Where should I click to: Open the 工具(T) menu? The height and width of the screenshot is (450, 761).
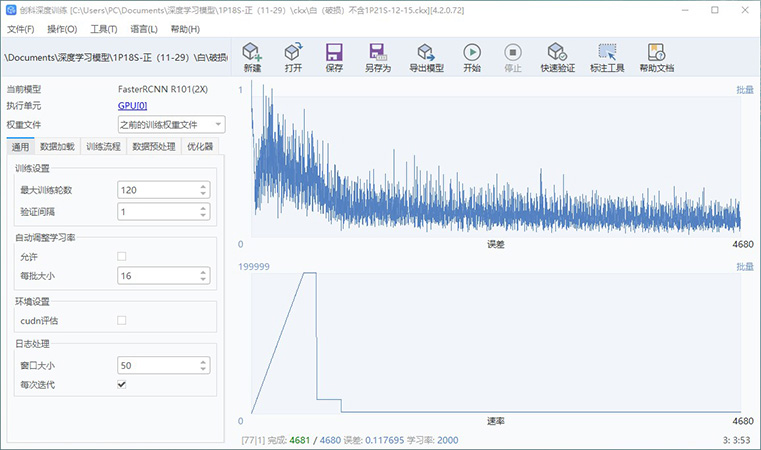tap(103, 29)
